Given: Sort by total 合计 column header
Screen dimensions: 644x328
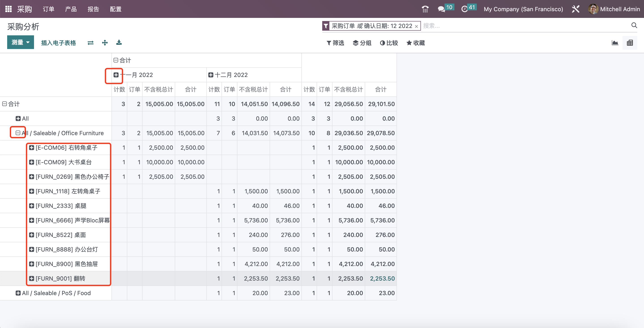Looking at the screenshot, I should point(381,89).
